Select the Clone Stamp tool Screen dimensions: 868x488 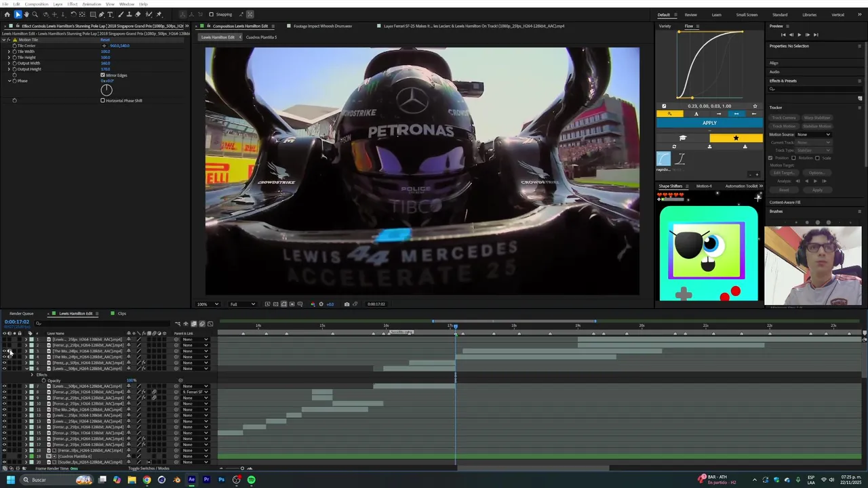tap(129, 14)
